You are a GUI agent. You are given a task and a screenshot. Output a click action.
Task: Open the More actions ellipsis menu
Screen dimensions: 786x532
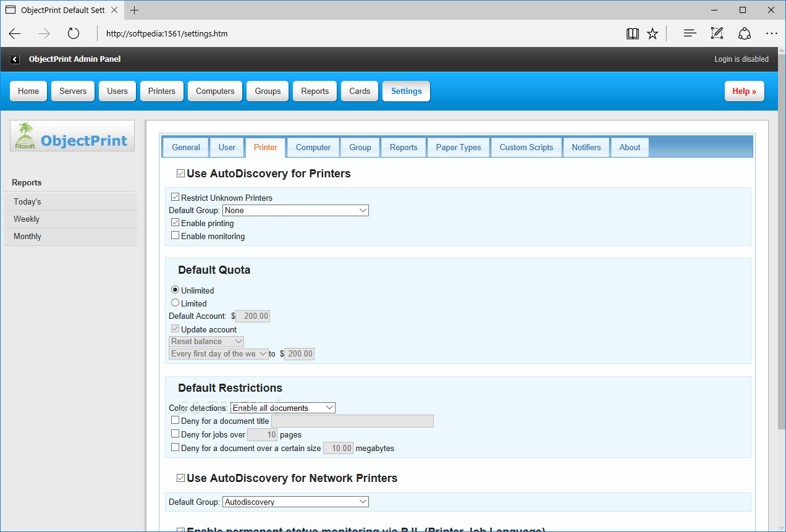click(x=772, y=33)
